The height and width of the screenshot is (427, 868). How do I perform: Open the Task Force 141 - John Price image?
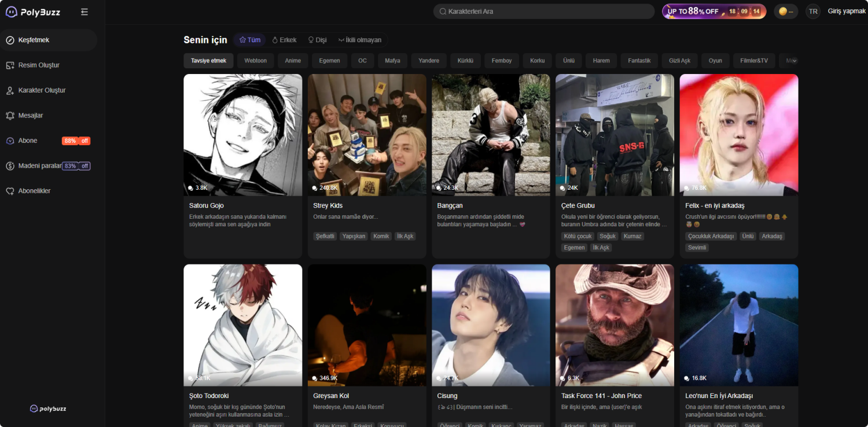[615, 325]
